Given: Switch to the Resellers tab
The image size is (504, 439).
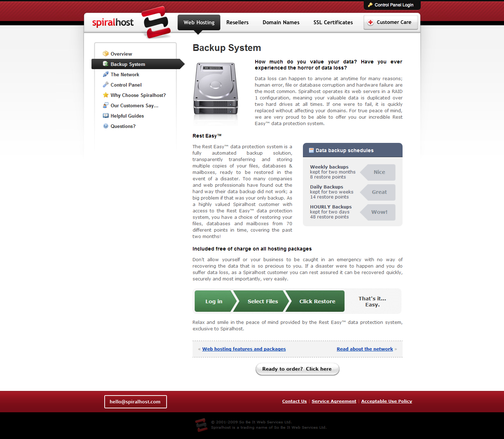Looking at the screenshot, I should pos(237,22).
